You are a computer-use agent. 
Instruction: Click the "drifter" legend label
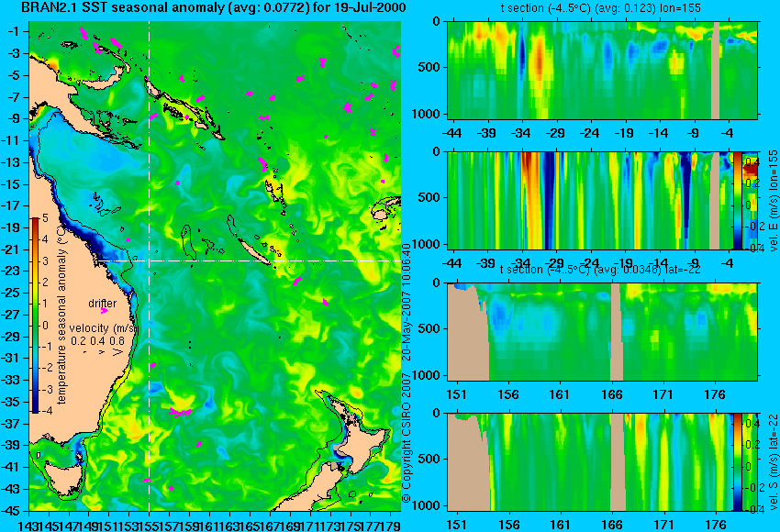pyautogui.click(x=103, y=304)
